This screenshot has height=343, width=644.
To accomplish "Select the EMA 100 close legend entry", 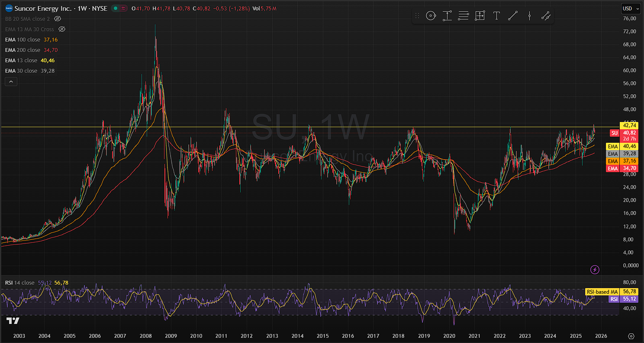I will pyautogui.click(x=31, y=40).
